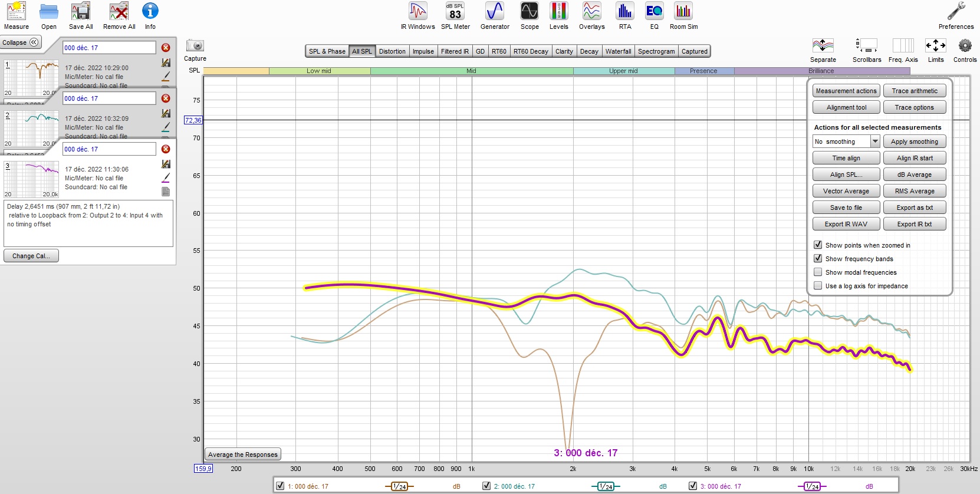The image size is (980, 494).
Task: Open Room Sim tool
Action: [683, 16]
